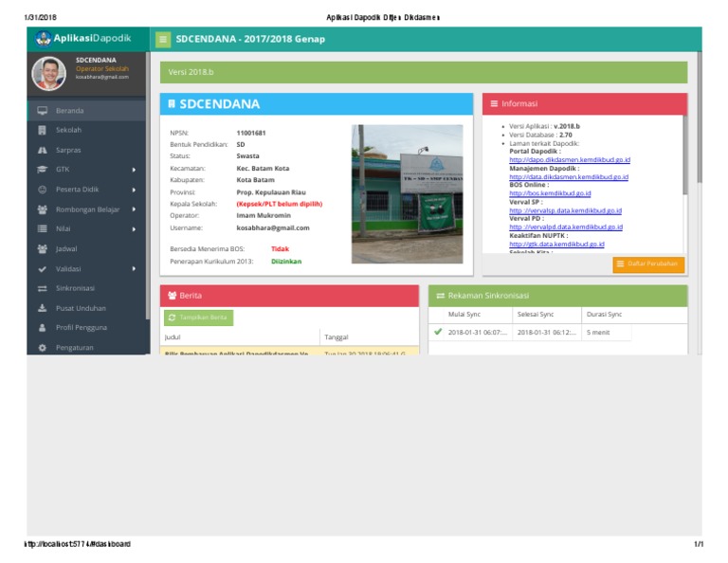Click the Informasi panel scrollbar

click(x=684, y=155)
